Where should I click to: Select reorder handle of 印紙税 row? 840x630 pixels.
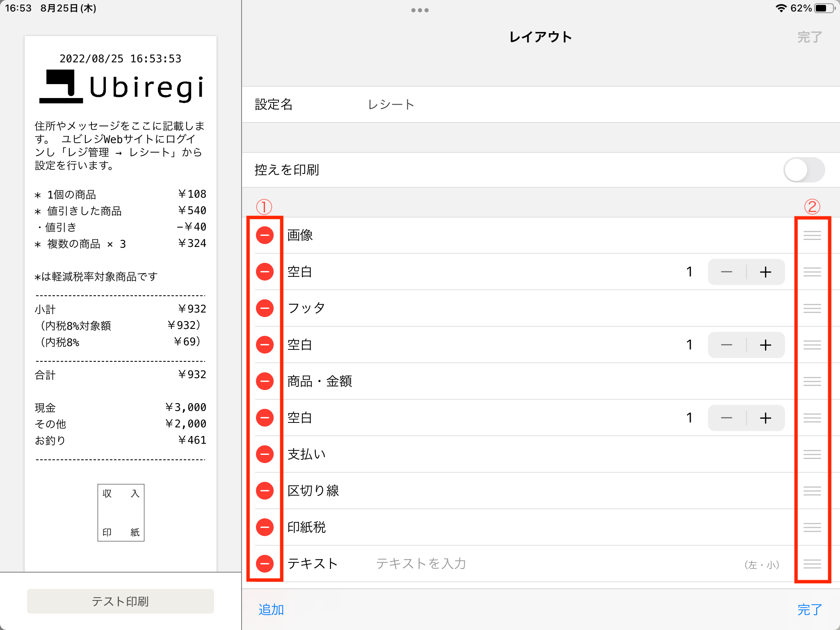pyautogui.click(x=812, y=527)
